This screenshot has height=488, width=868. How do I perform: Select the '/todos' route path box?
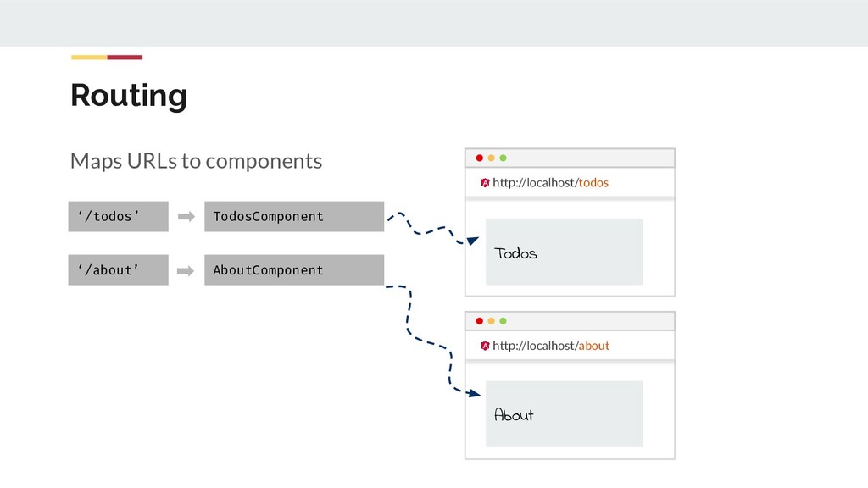click(x=118, y=217)
